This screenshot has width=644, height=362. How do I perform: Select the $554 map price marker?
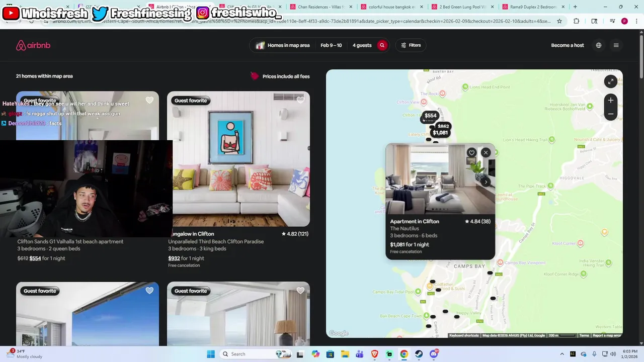(430, 116)
